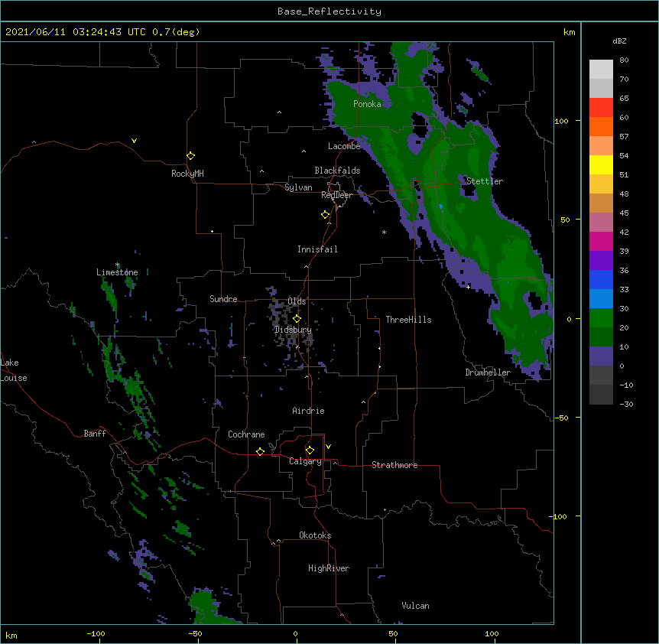Click the Blackfalds city label
The image size is (659, 644).
(x=337, y=171)
